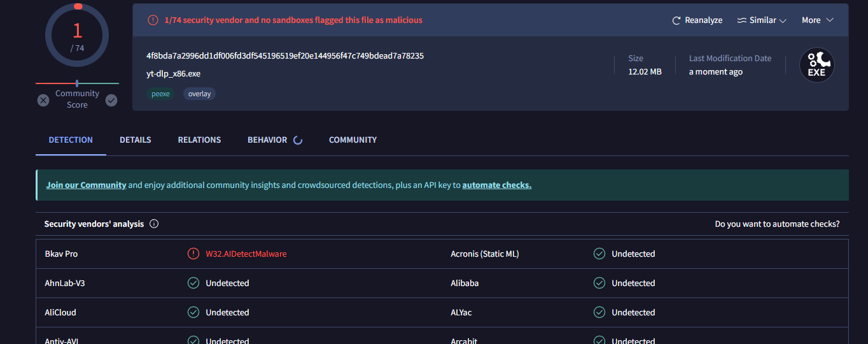Switch to the Details tab
The height and width of the screenshot is (344, 868).
coord(136,140)
